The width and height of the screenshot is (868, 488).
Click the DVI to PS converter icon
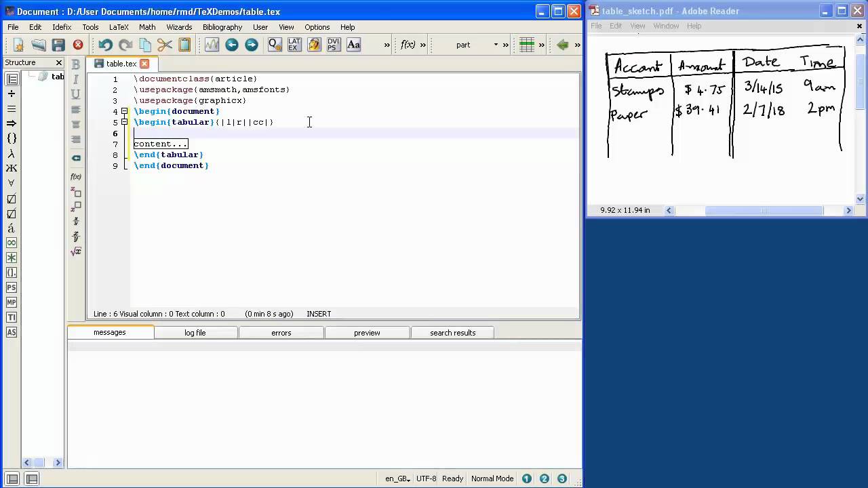click(334, 45)
